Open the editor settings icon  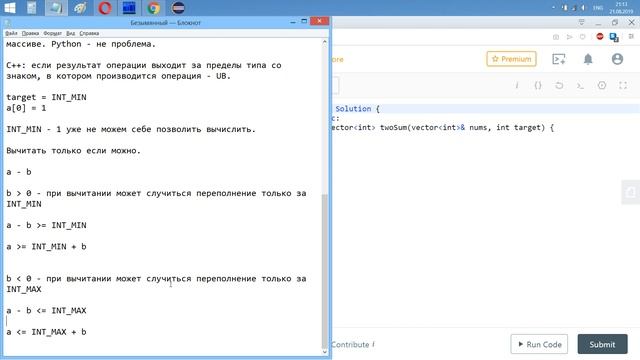pos(602,85)
